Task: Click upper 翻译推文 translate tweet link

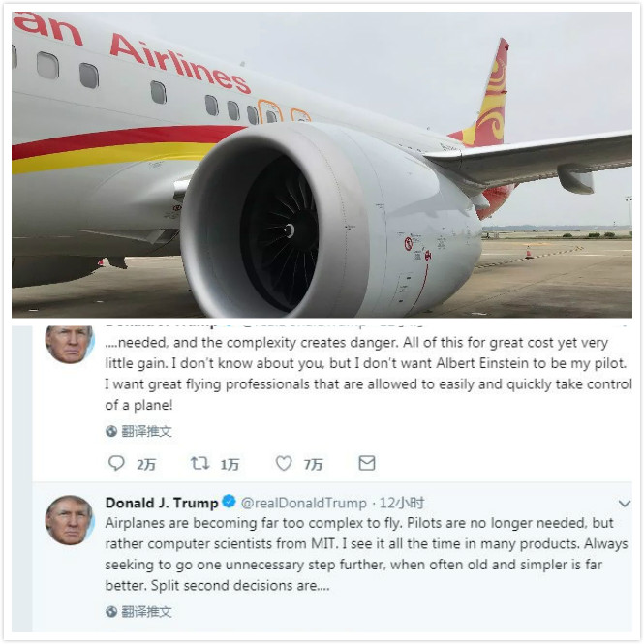Action: tap(146, 431)
